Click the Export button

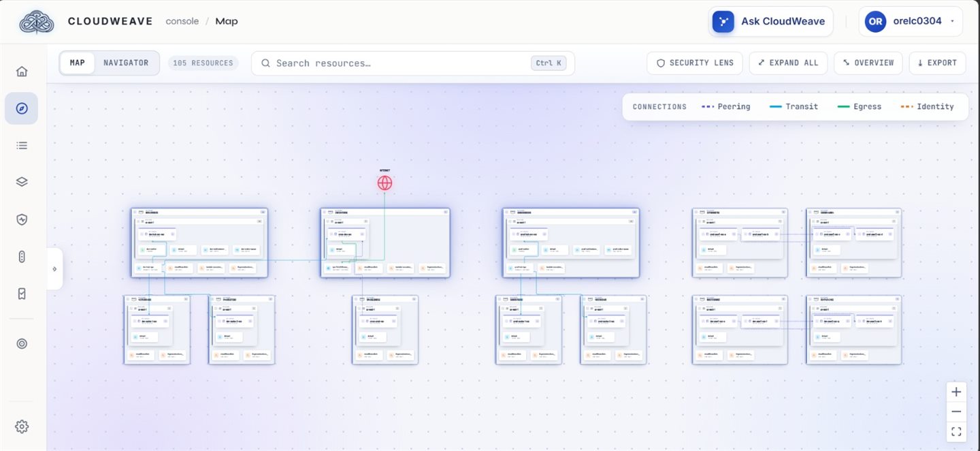click(937, 63)
